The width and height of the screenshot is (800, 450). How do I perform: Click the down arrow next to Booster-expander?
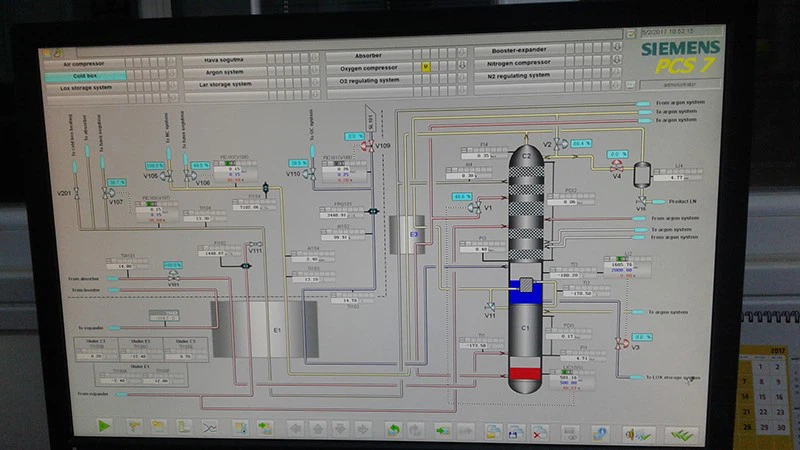click(617, 46)
